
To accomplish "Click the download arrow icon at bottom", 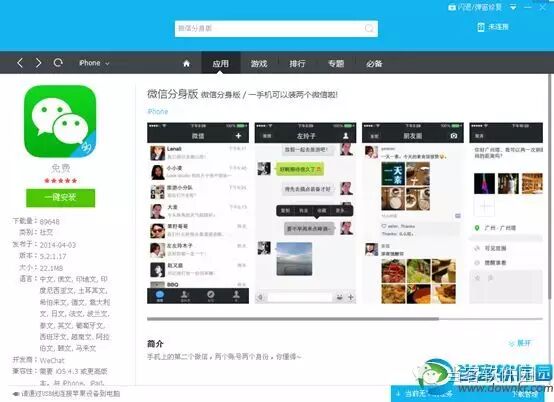I will 398,394.
